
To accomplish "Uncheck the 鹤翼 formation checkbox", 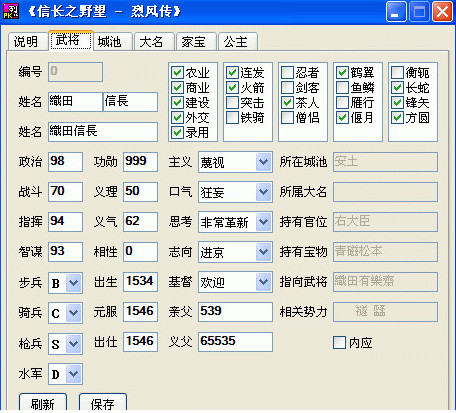I will (342, 72).
